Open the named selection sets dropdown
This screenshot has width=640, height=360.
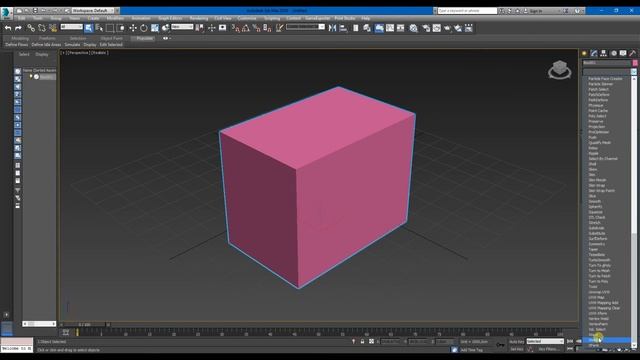305,27
